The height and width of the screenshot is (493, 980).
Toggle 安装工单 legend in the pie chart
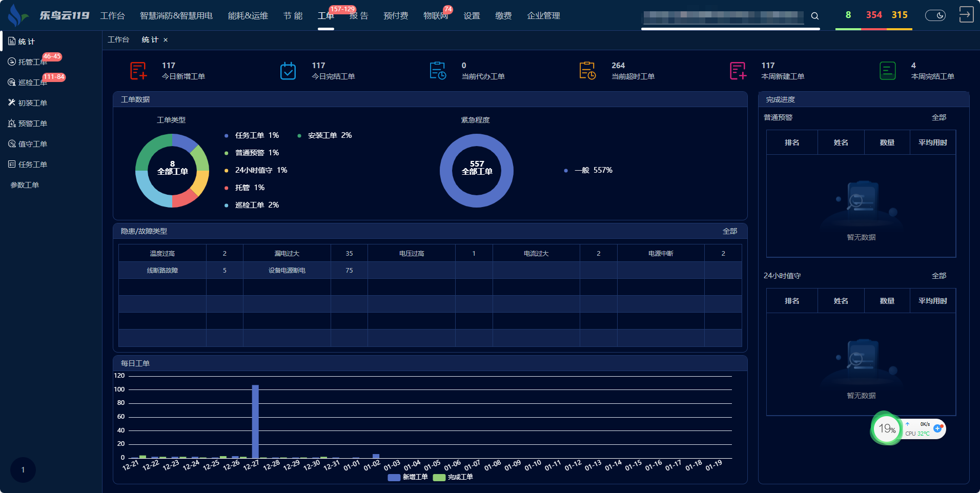pyautogui.click(x=324, y=135)
